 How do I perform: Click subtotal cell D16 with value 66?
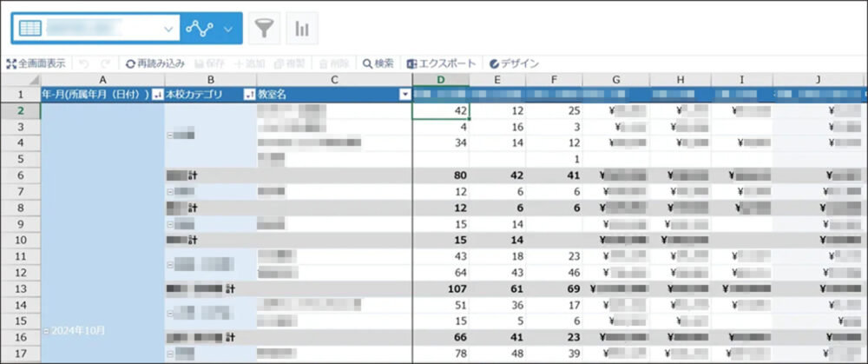click(441, 337)
